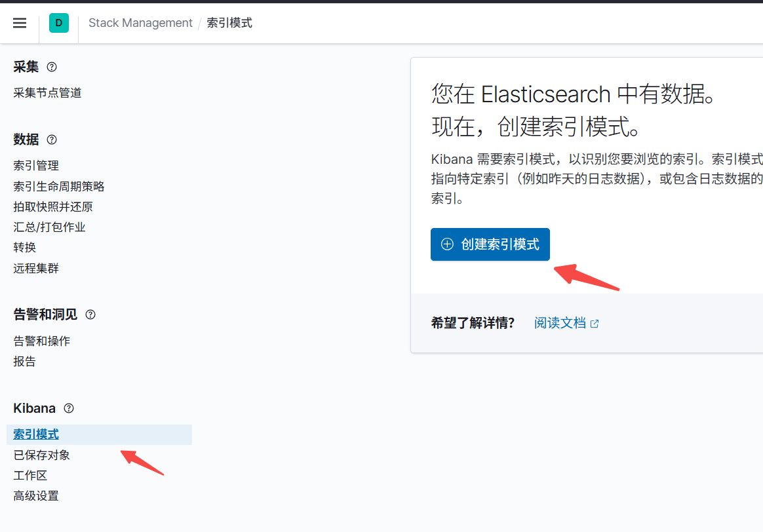Viewport: 763px width, 532px height.
Task: Open 索引管理 in the sidebar
Action: click(x=36, y=166)
